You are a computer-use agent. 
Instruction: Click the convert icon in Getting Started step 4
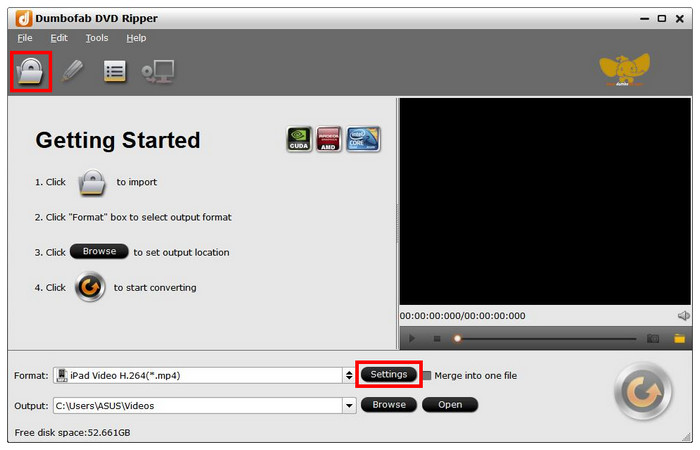click(x=90, y=287)
